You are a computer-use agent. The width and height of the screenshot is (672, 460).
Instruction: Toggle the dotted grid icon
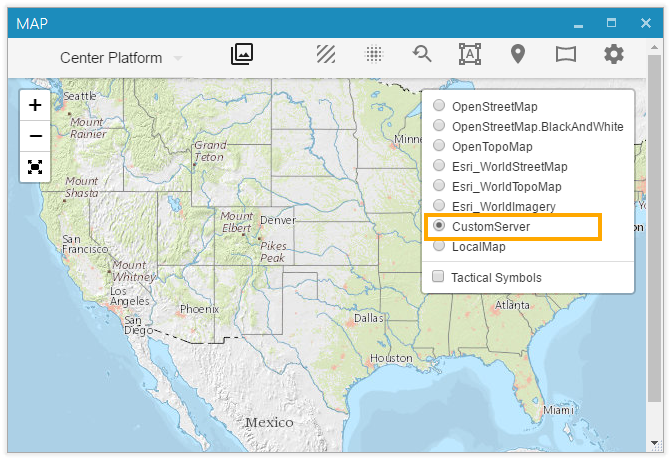click(x=374, y=54)
